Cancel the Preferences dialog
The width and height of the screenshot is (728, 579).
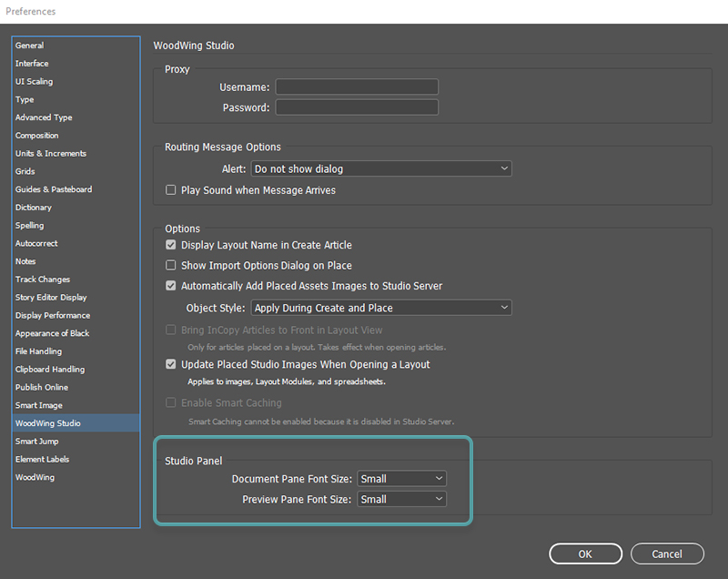point(667,554)
